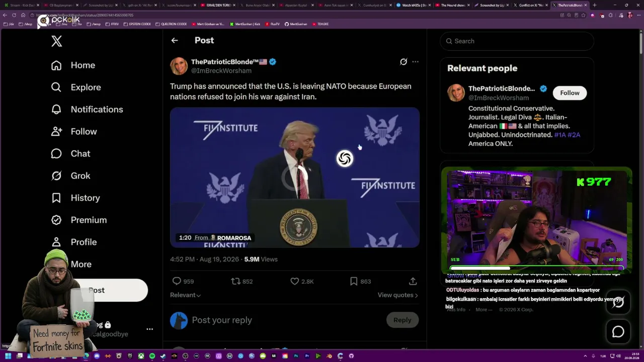Open the TEHLIKE bookmark
This screenshot has width=644, height=362.
320,24
